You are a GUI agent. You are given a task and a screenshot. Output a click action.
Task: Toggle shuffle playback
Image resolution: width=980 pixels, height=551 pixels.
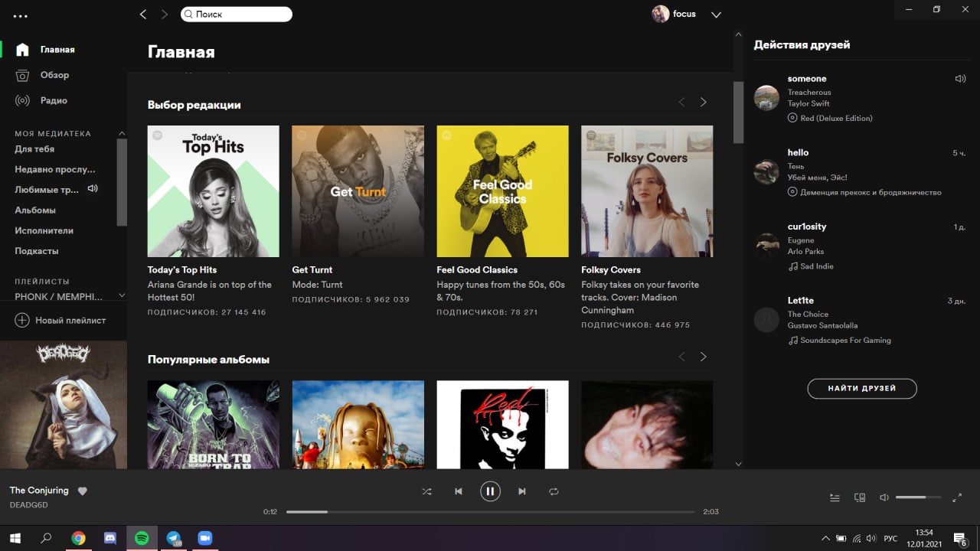tap(426, 491)
